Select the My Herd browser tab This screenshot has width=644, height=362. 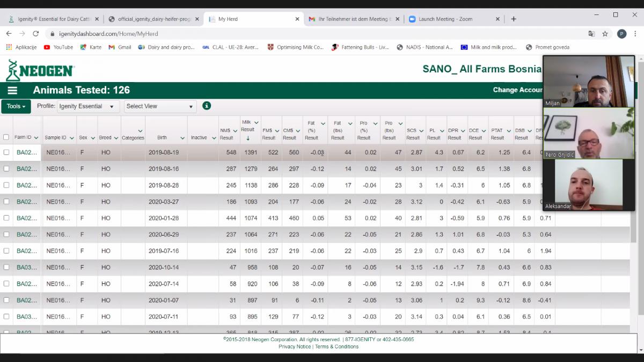[253, 19]
